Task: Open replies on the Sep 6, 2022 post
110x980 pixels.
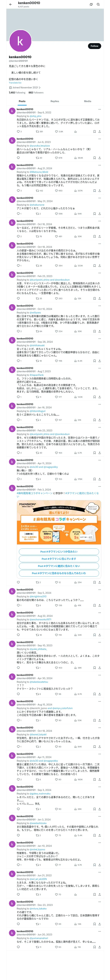Action: tap(19, 132)
